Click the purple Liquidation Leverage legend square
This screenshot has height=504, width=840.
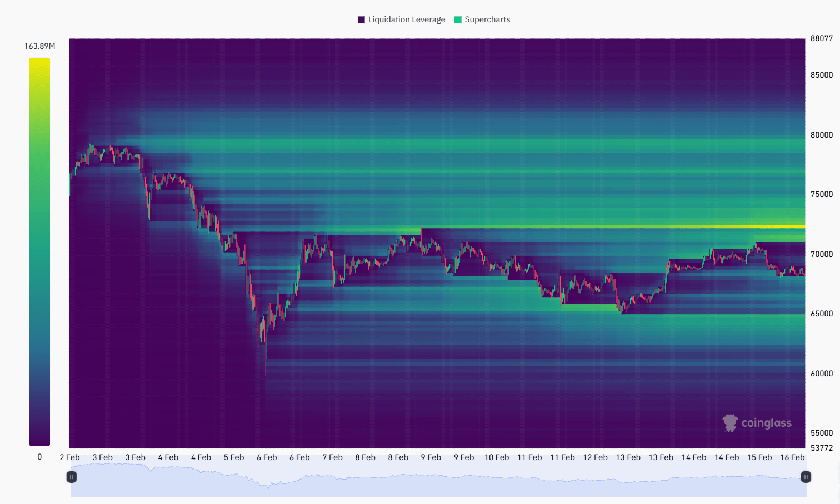pos(361,19)
